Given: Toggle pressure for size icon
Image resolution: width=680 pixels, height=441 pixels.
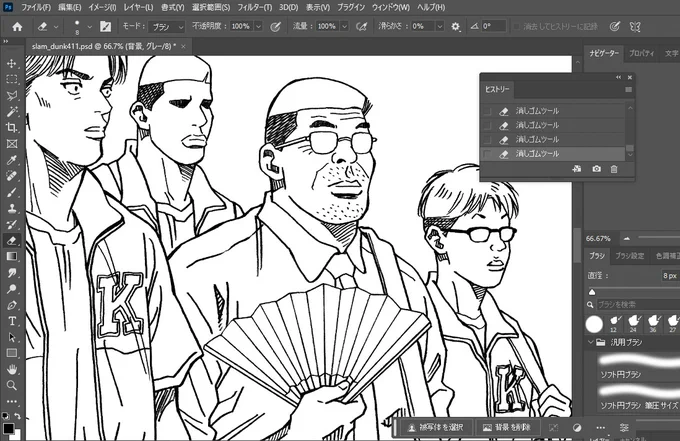Looking at the screenshot, I should (615, 27).
